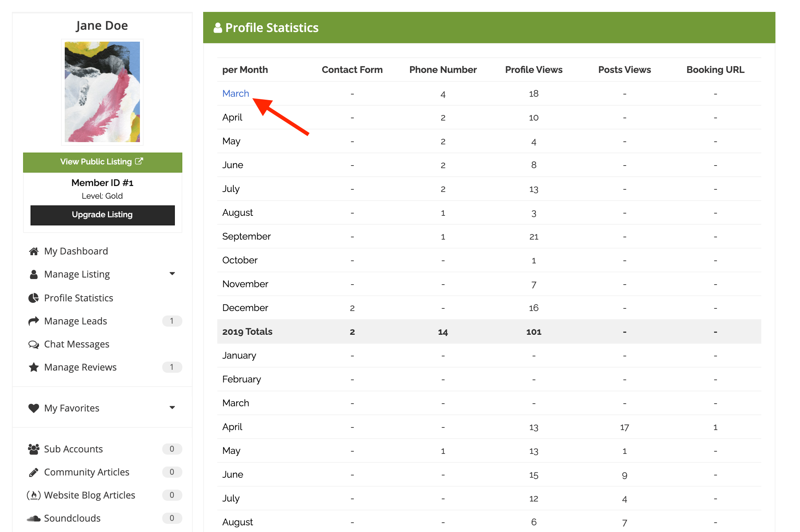Click the star icon for Manage Reviews
800x532 pixels.
pyautogui.click(x=33, y=367)
